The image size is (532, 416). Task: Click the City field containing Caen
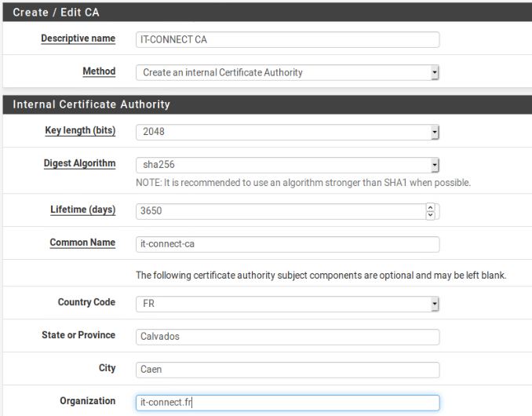tap(287, 370)
